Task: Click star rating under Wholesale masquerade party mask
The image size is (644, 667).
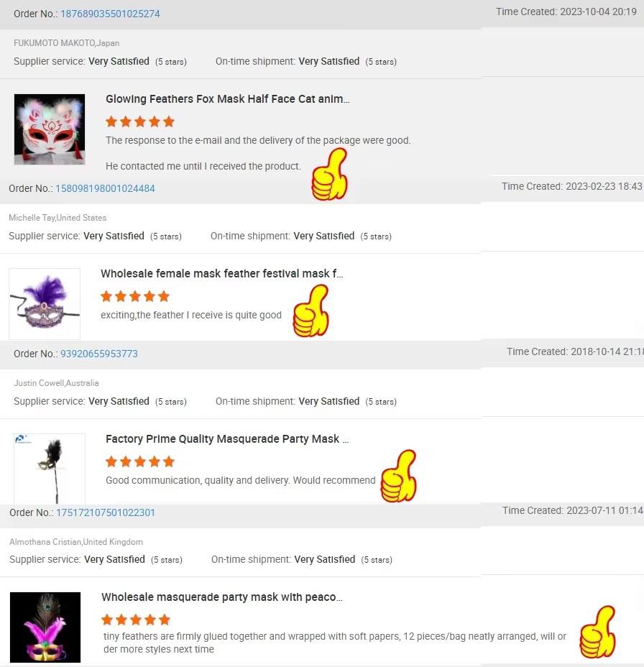Action: click(x=136, y=620)
